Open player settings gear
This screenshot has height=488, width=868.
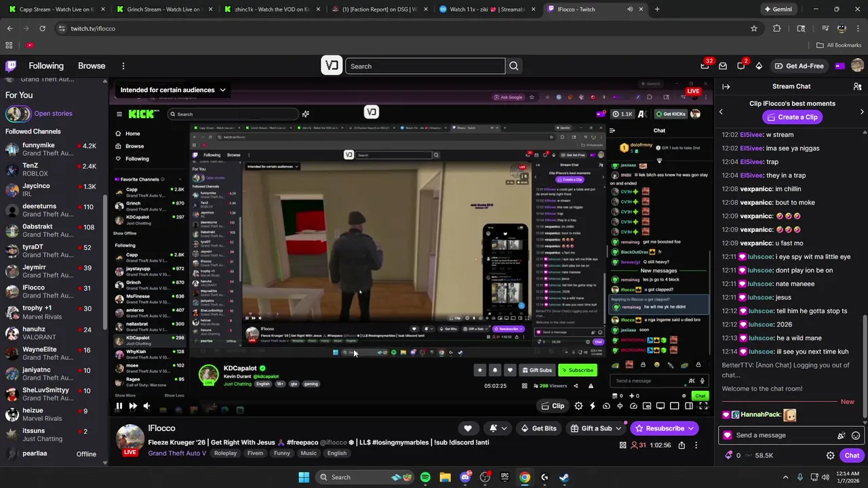tap(578, 406)
